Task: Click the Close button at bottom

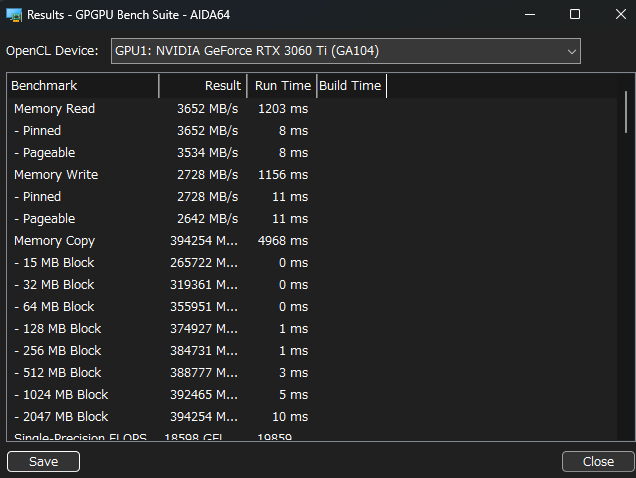Action: pos(598,461)
